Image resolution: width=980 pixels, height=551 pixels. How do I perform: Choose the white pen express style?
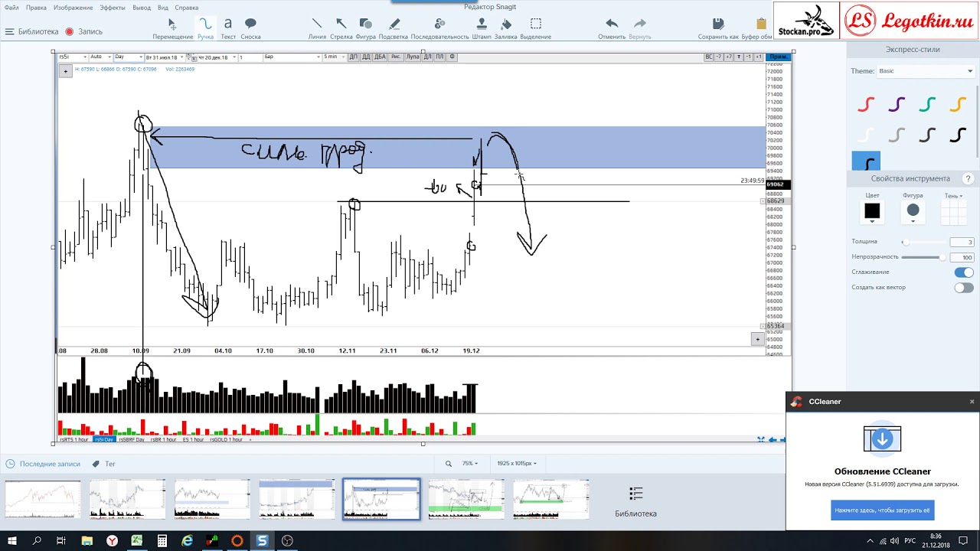(866, 135)
